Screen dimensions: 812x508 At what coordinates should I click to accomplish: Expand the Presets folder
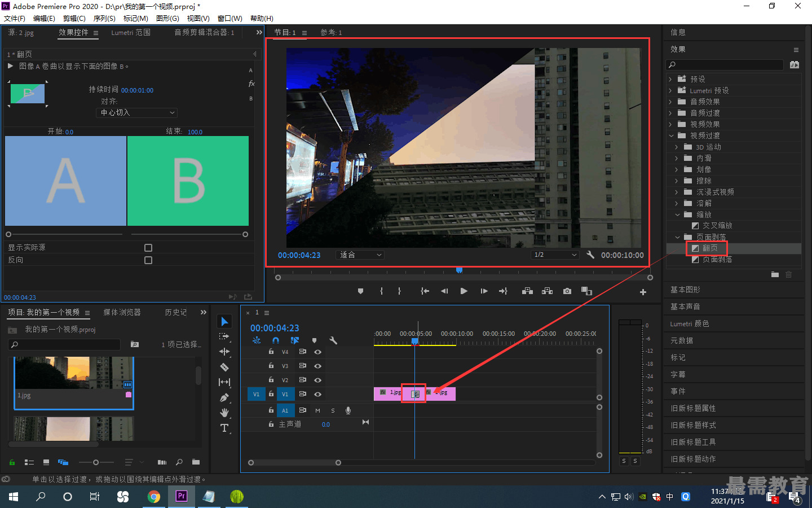[x=670, y=79]
